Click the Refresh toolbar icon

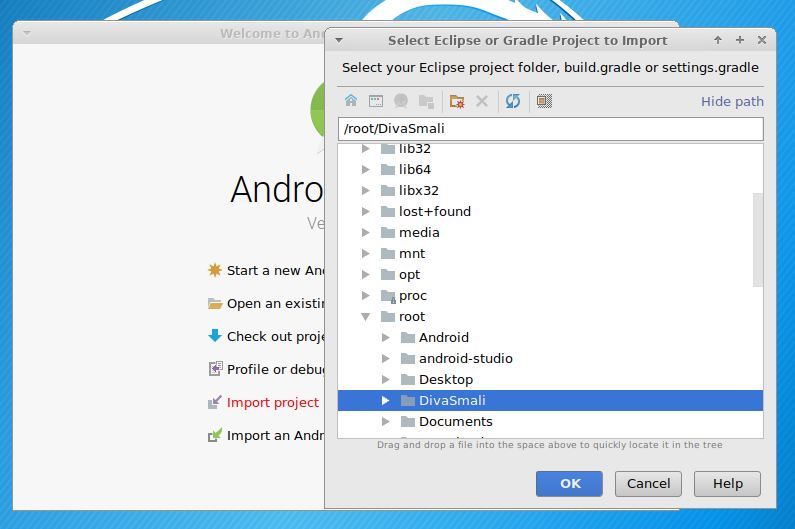513,101
